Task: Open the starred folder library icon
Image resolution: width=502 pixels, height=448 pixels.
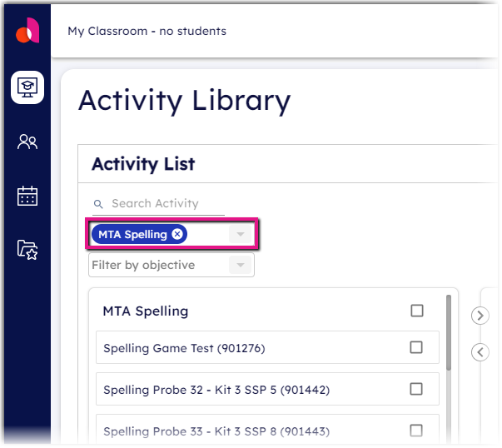Action: click(27, 250)
